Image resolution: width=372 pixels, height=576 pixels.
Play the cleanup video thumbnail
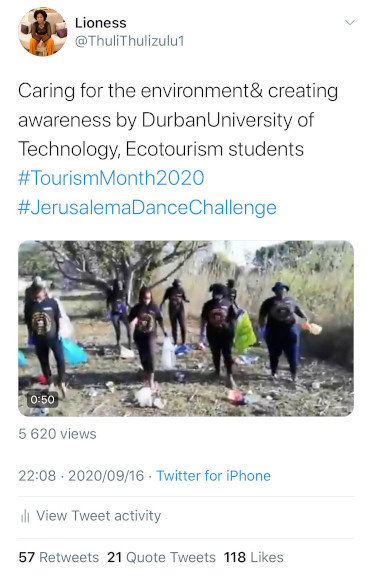[186, 328]
